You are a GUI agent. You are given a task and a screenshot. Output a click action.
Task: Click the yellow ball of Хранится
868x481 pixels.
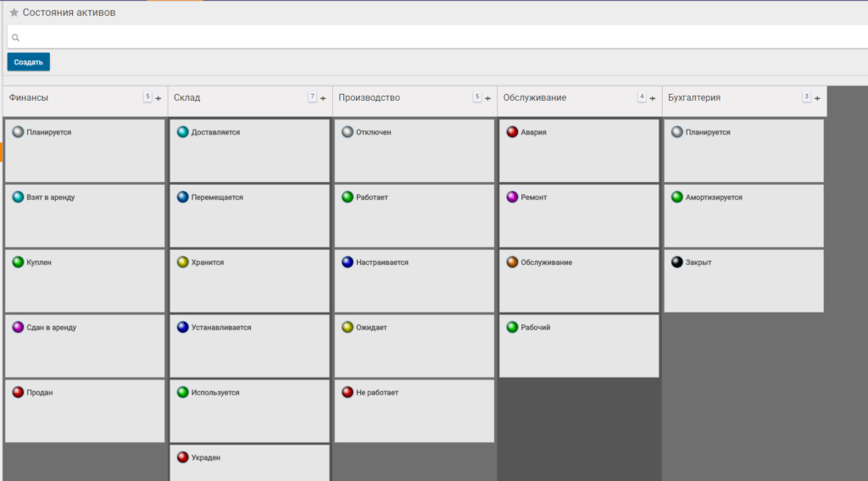coord(183,262)
